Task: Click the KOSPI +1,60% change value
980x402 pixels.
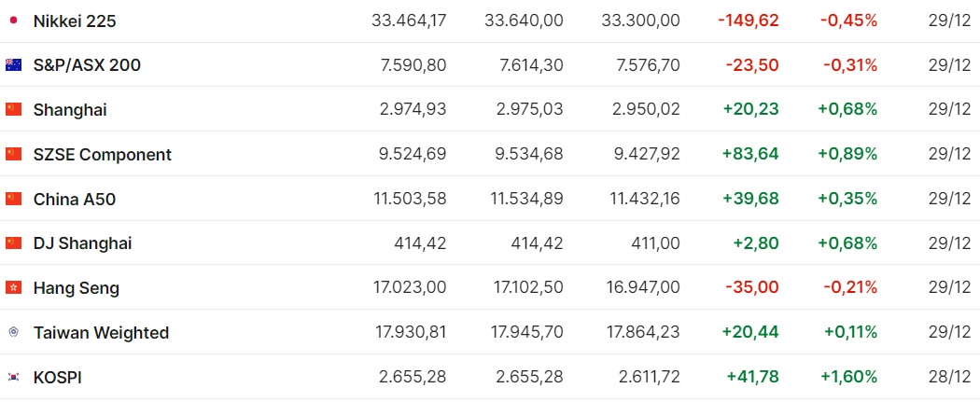Action: pos(848,378)
